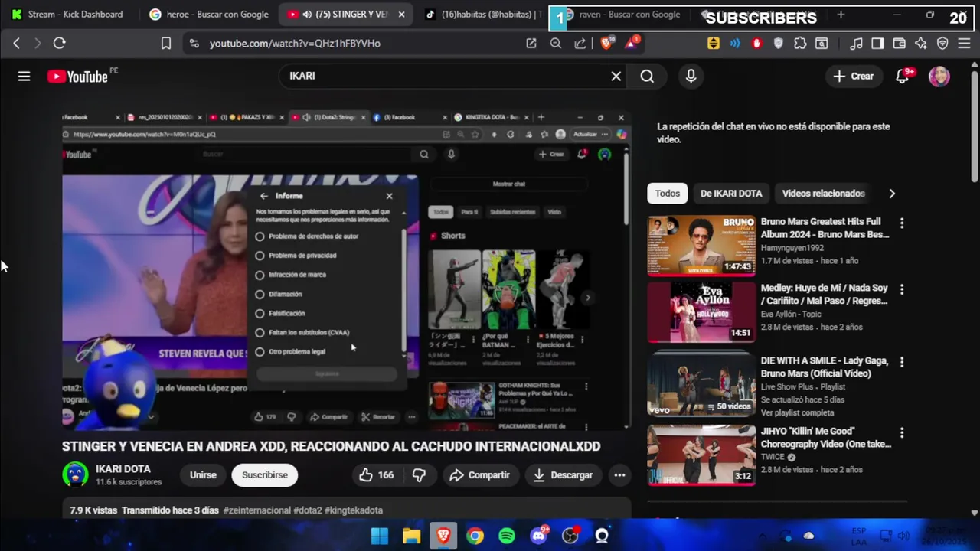Open Brave Rewards triangle icon
The height and width of the screenshot is (551, 980).
click(632, 43)
